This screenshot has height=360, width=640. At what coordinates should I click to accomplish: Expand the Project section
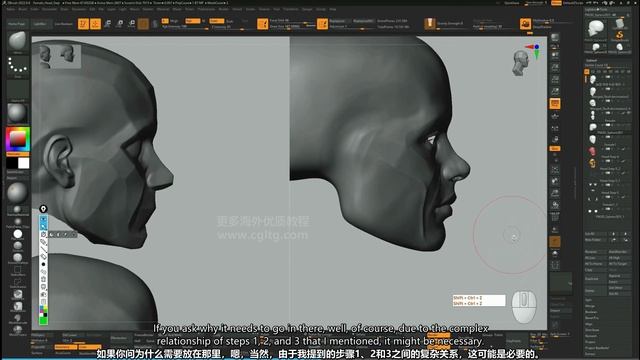[x=590, y=342]
